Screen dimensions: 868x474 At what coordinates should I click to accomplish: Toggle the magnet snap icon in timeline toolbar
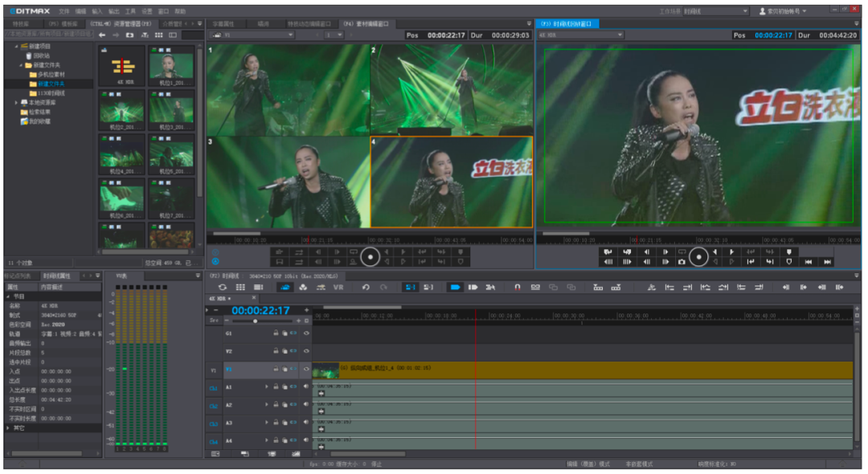point(517,287)
